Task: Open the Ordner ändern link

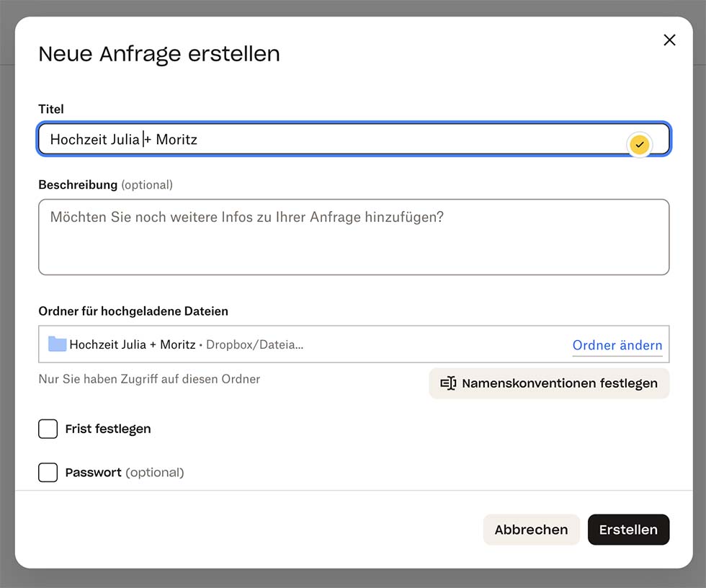Action: pos(617,345)
